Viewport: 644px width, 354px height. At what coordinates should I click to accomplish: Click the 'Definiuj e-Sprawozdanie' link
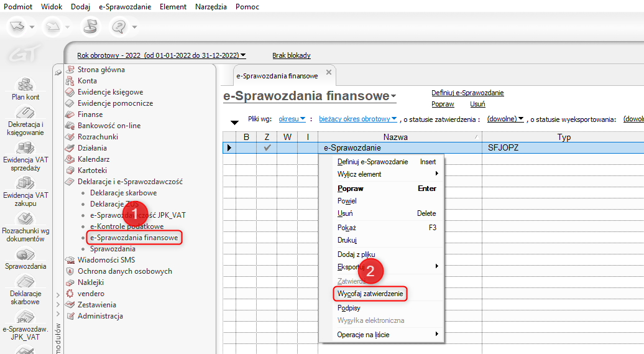[467, 93]
